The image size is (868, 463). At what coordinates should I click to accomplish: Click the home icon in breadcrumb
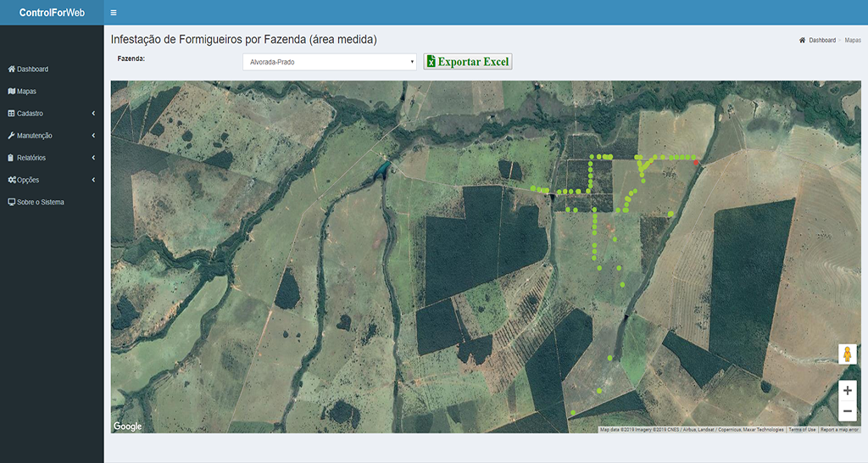point(802,40)
